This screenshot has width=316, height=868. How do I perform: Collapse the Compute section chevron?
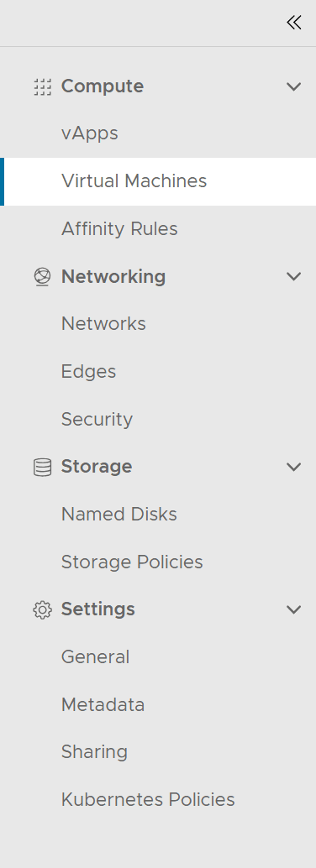pyautogui.click(x=294, y=87)
